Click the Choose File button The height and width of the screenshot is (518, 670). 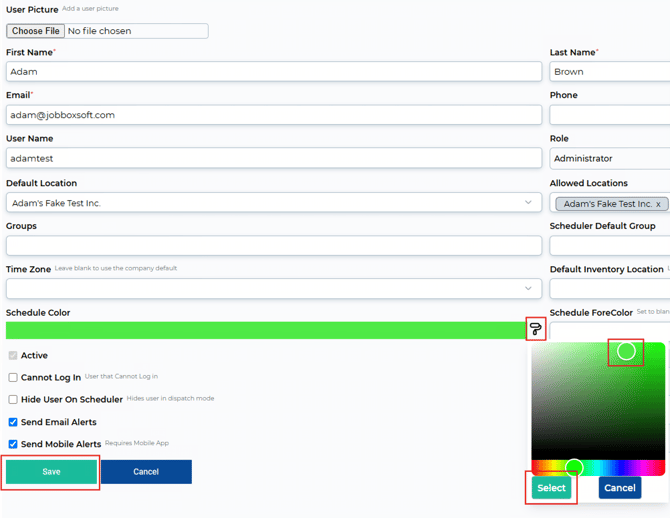(35, 31)
